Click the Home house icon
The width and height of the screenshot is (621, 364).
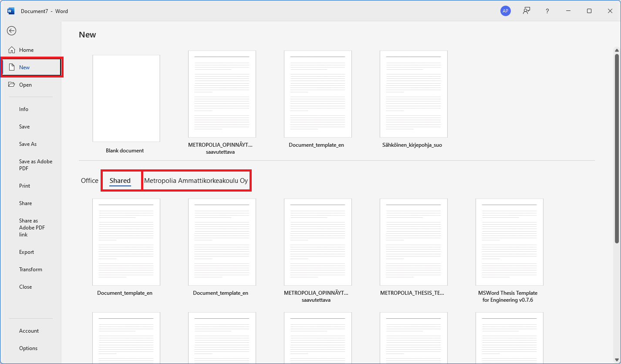point(12,50)
